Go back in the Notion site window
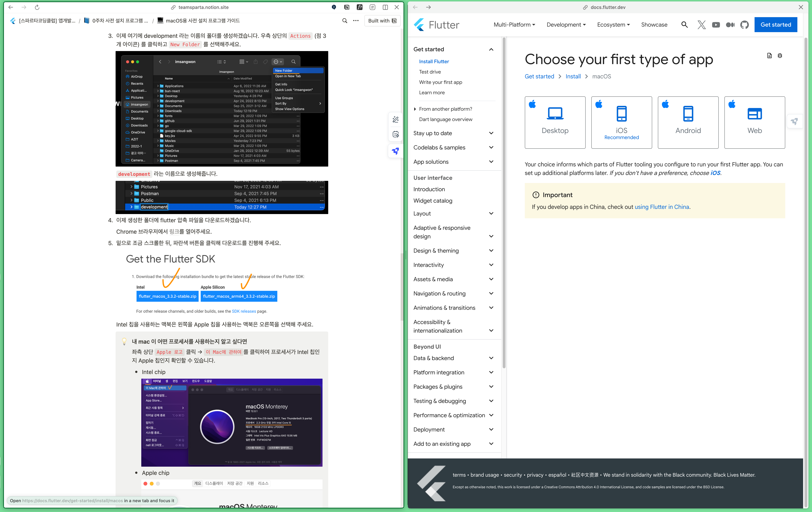812x512 pixels. (11, 7)
